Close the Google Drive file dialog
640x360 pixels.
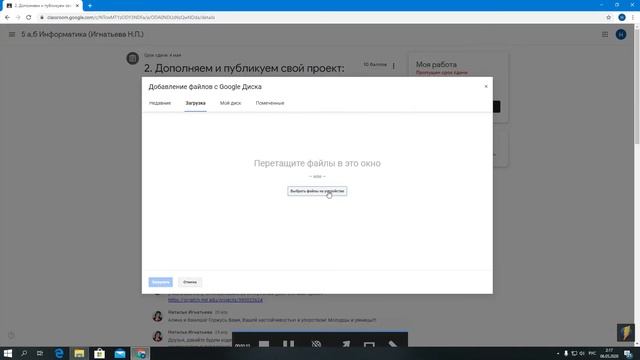pyautogui.click(x=486, y=87)
